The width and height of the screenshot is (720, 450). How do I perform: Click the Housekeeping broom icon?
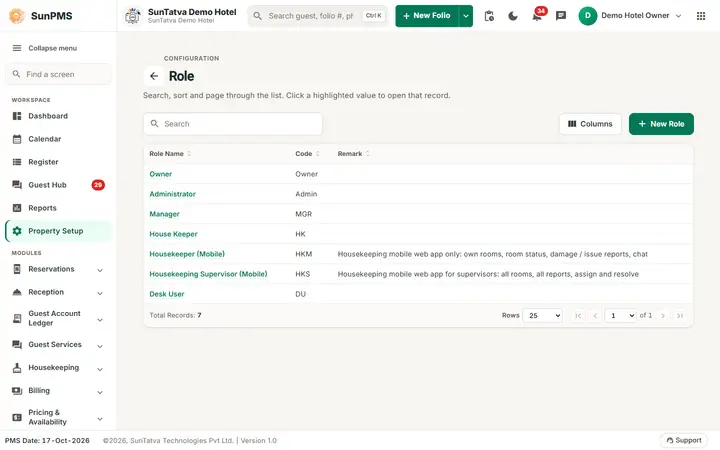coord(17,367)
